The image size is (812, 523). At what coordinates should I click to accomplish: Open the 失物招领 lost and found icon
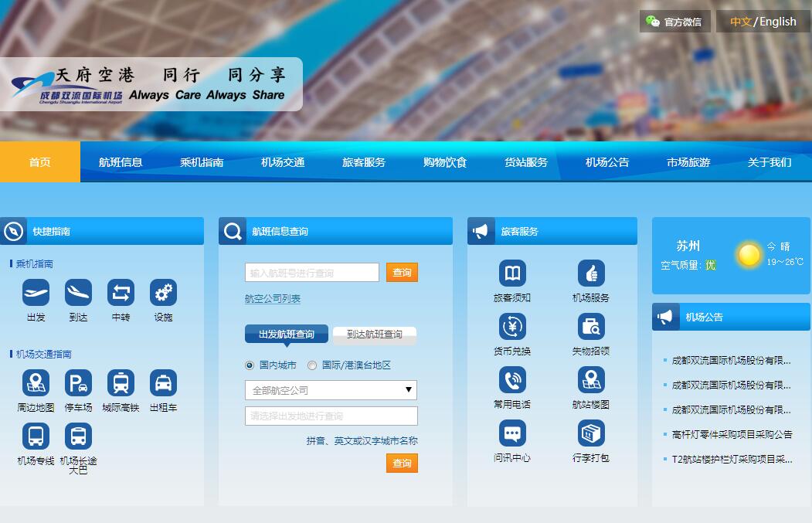tap(591, 326)
